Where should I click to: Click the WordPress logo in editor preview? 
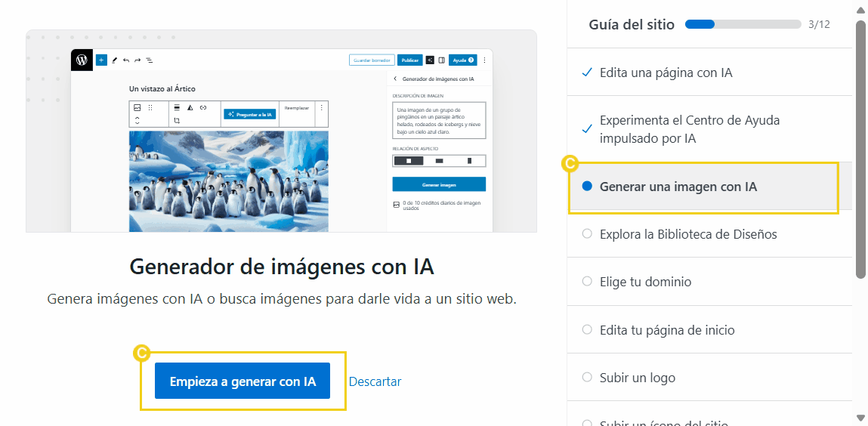click(x=82, y=60)
